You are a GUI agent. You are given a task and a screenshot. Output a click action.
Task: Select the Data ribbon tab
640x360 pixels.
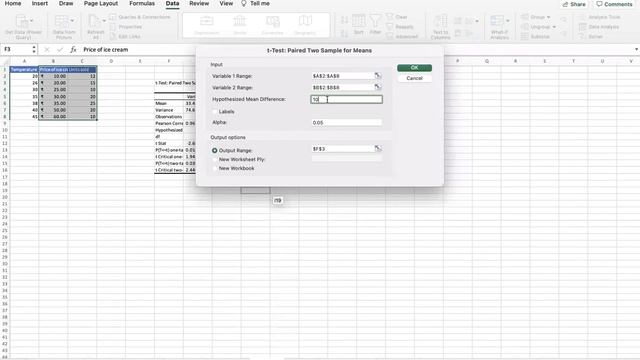tap(172, 3)
